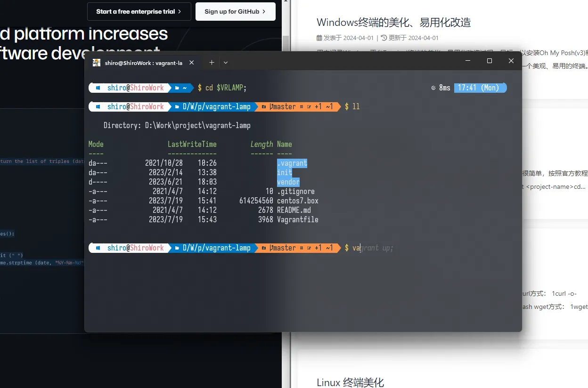Click the calendar icon beside 发表于 date
This screenshot has width=588, height=388.
(x=319, y=38)
